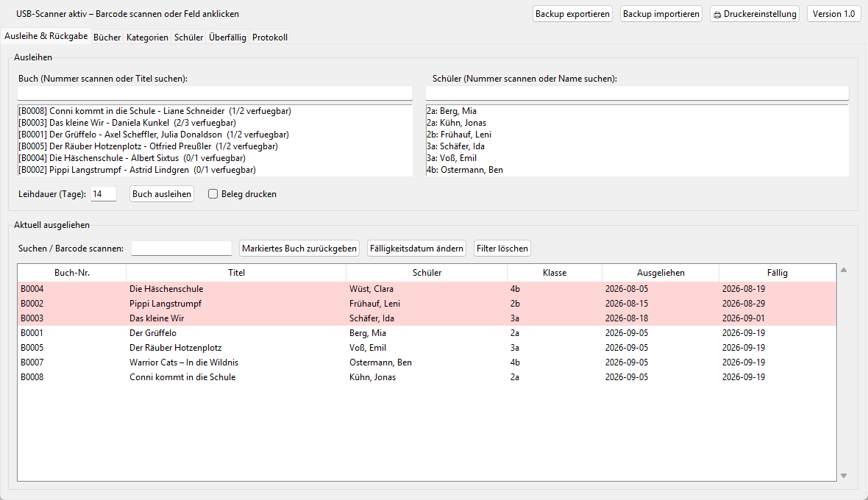868x500 pixels.
Task: Sort table by Titel column header
Action: coord(236,273)
